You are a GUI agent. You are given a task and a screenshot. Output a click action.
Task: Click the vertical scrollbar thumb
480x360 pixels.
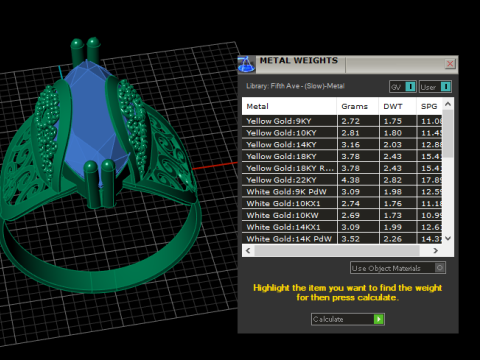(x=448, y=133)
